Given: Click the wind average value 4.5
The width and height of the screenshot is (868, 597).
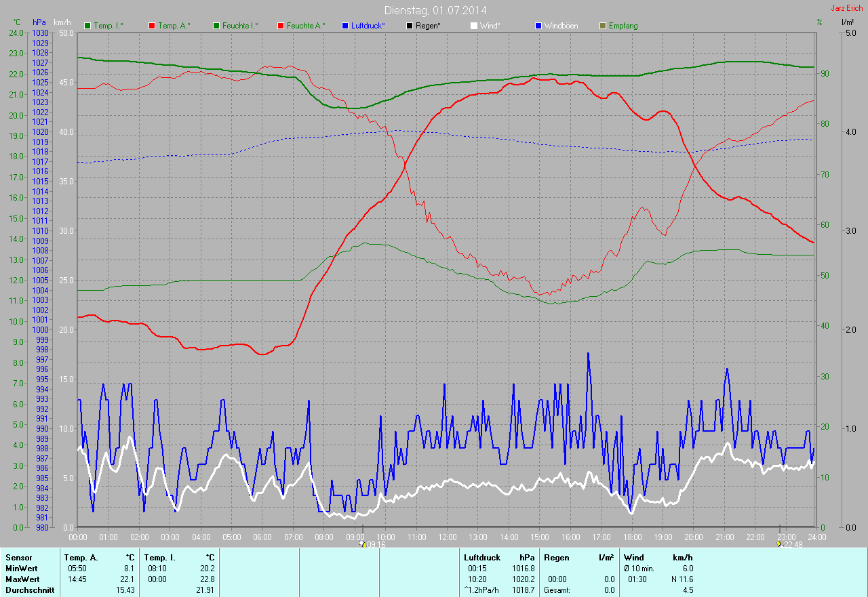Looking at the screenshot, I should (688, 590).
